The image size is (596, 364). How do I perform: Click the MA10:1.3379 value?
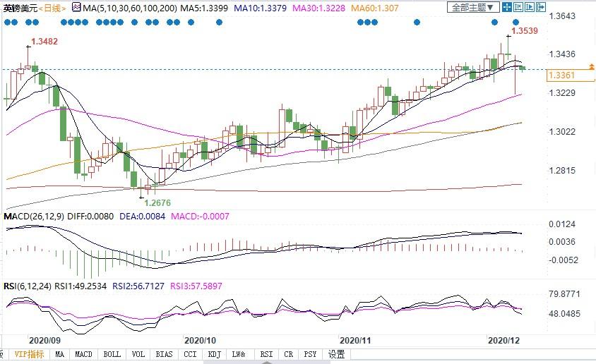(x=260, y=8)
